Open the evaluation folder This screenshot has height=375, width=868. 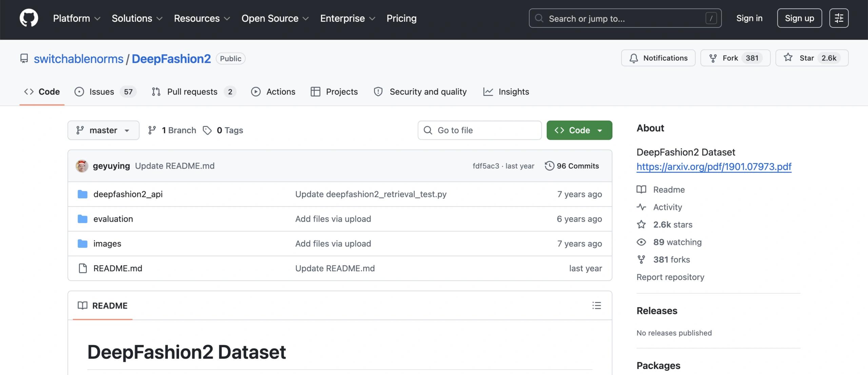click(x=113, y=219)
